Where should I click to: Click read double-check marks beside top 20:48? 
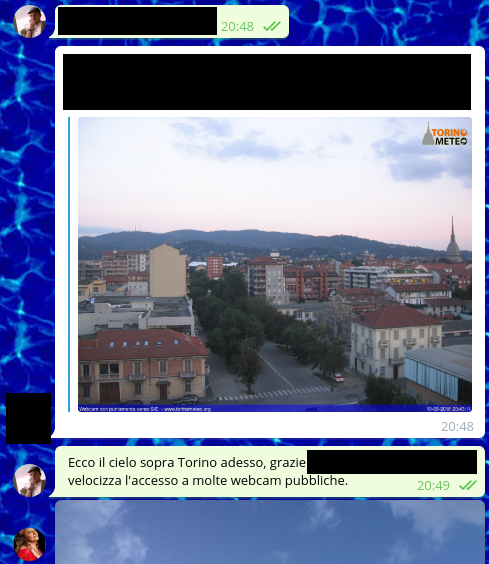pos(272,26)
